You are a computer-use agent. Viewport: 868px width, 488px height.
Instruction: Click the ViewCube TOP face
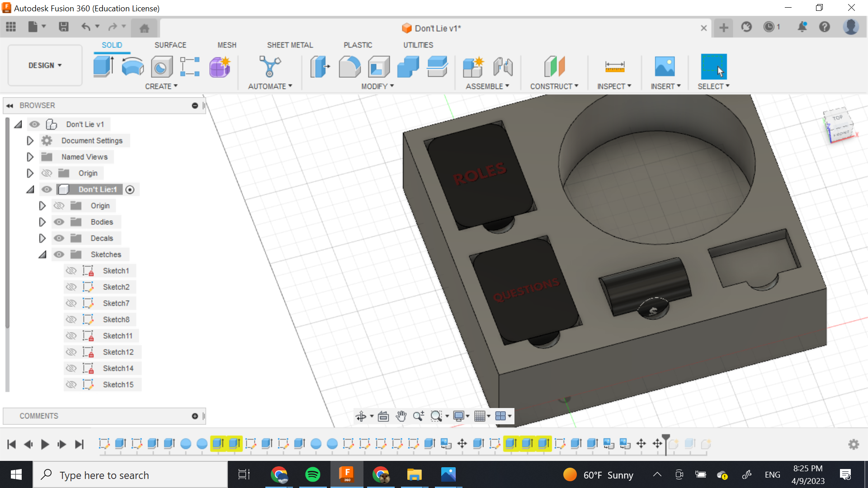coord(837,118)
